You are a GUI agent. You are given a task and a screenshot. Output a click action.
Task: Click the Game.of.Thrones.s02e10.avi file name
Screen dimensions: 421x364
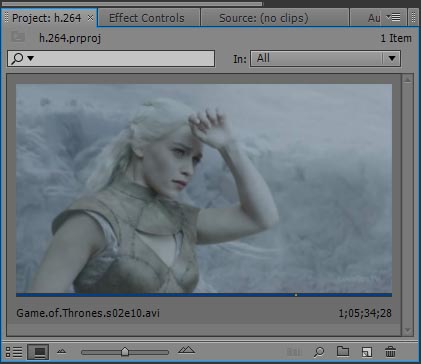pos(88,313)
